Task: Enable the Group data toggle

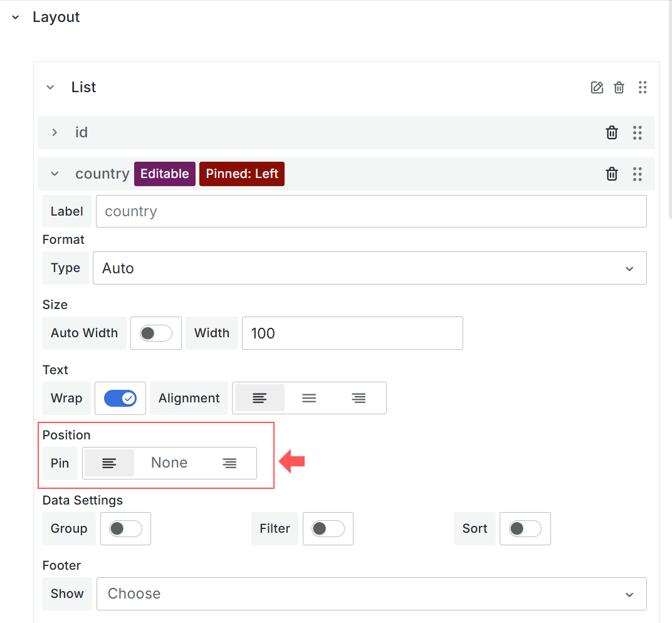Action: (125, 528)
